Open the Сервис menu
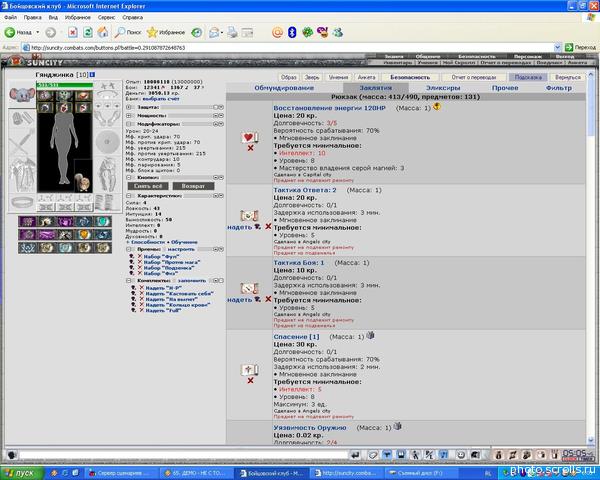 click(x=106, y=18)
